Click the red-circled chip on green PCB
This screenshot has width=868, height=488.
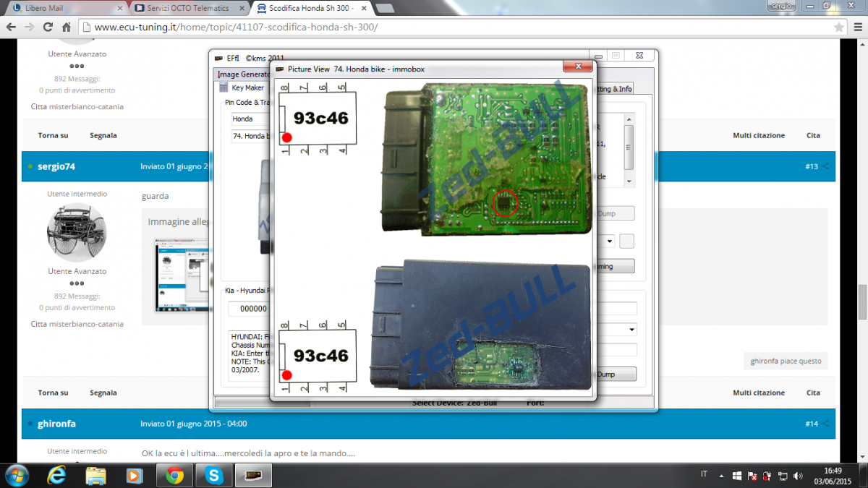coord(505,205)
